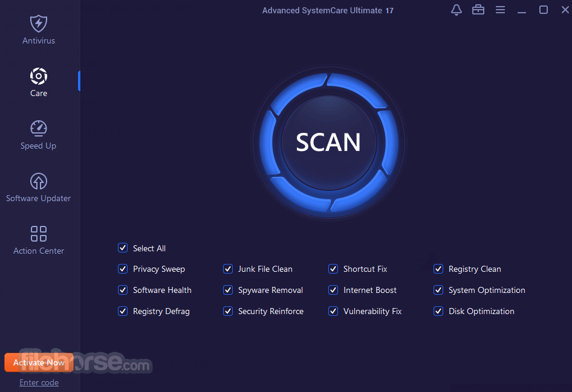Uncheck Privacy Sweep checkbox
Image resolution: width=572 pixels, height=392 pixels.
click(x=123, y=269)
